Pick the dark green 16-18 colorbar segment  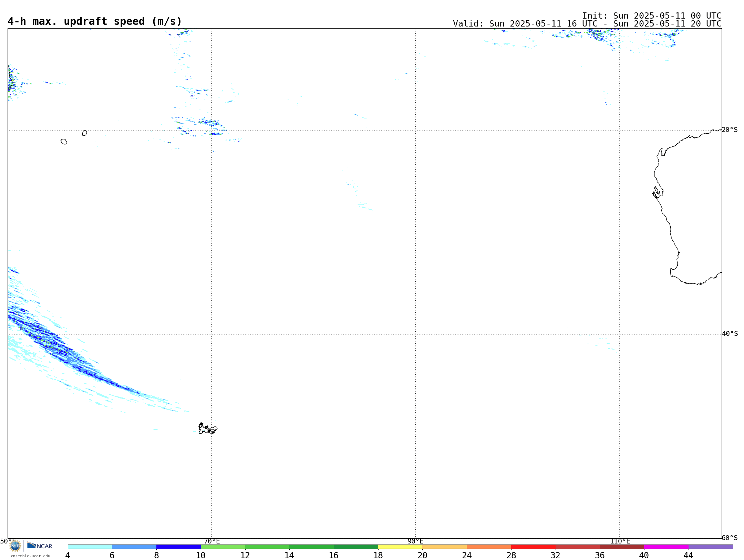pyautogui.click(x=356, y=547)
